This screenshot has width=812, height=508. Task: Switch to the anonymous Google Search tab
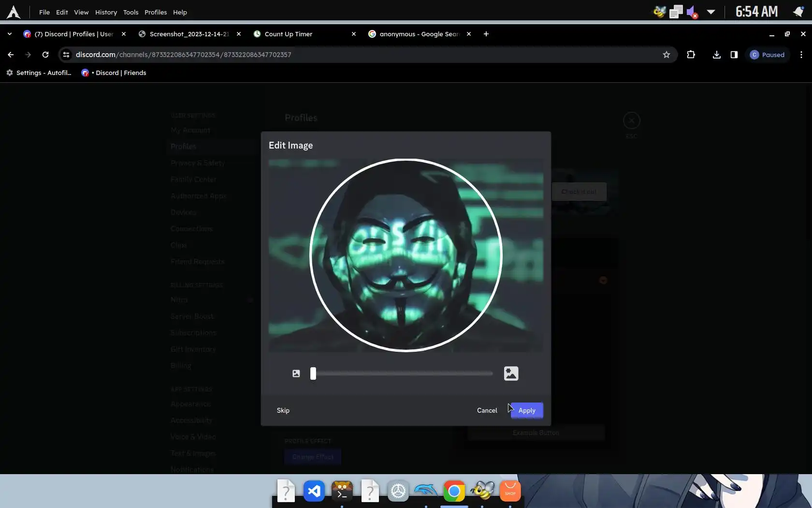pyautogui.click(x=420, y=34)
